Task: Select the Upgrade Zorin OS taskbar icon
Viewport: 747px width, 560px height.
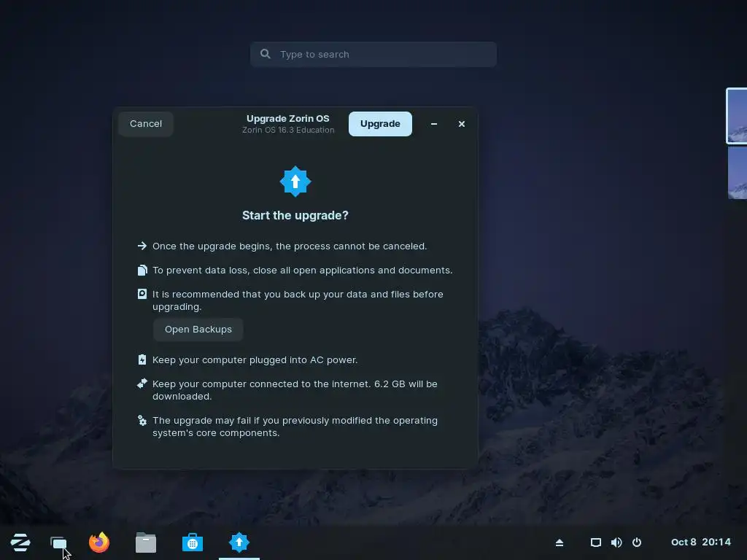Action: [239, 542]
